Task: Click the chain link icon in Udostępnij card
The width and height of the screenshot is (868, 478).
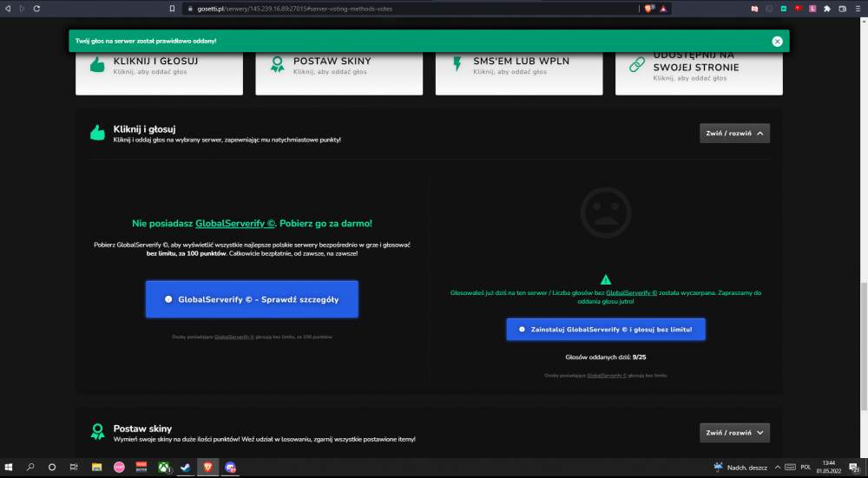Action: pyautogui.click(x=637, y=65)
